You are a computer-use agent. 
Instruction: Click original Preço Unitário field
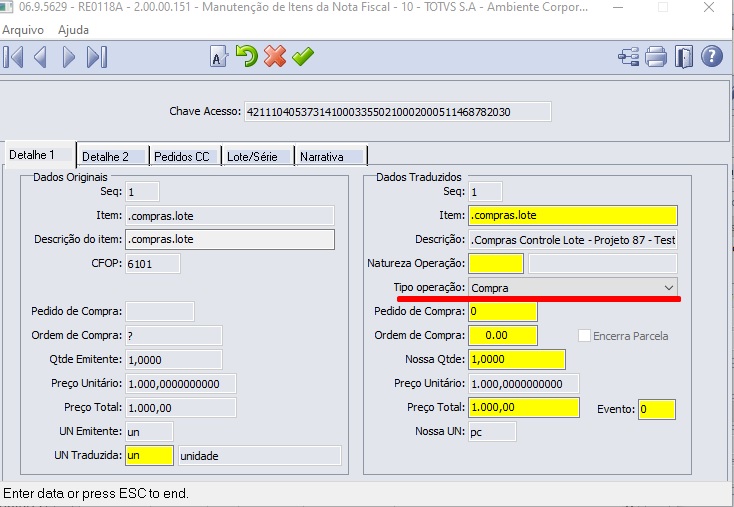click(x=181, y=383)
